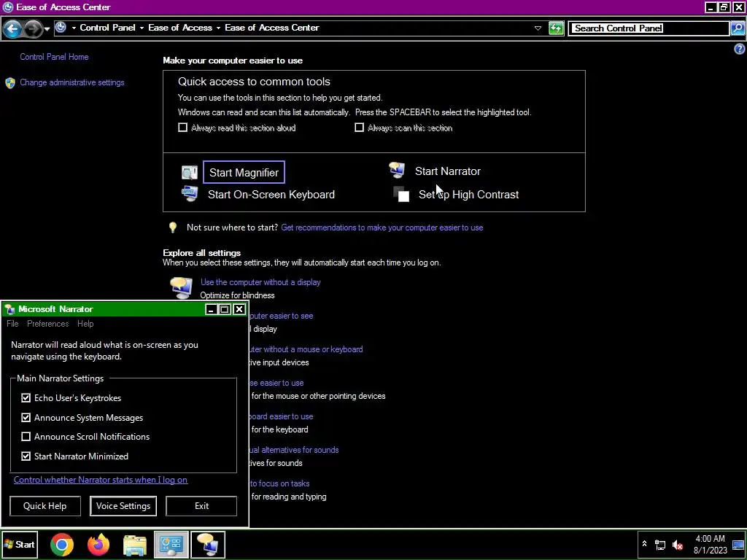Click the Magnifier tool icon
Image resolution: width=747 pixels, height=560 pixels.
click(190, 172)
